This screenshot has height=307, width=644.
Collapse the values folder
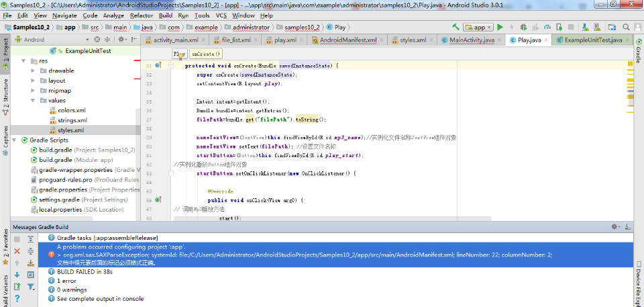[x=34, y=100]
